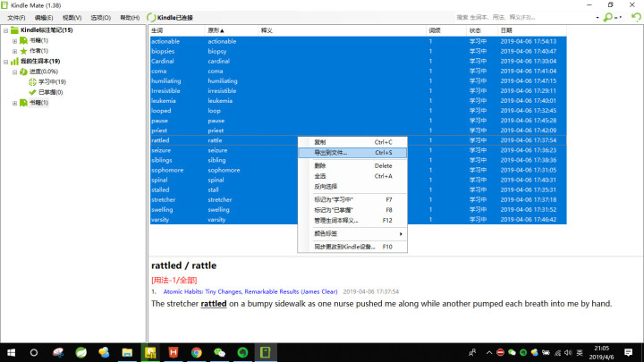Expand the 书籍(1) node under 我的生词本
Viewport: 644px width, 362px height.
pyautogui.click(x=14, y=103)
